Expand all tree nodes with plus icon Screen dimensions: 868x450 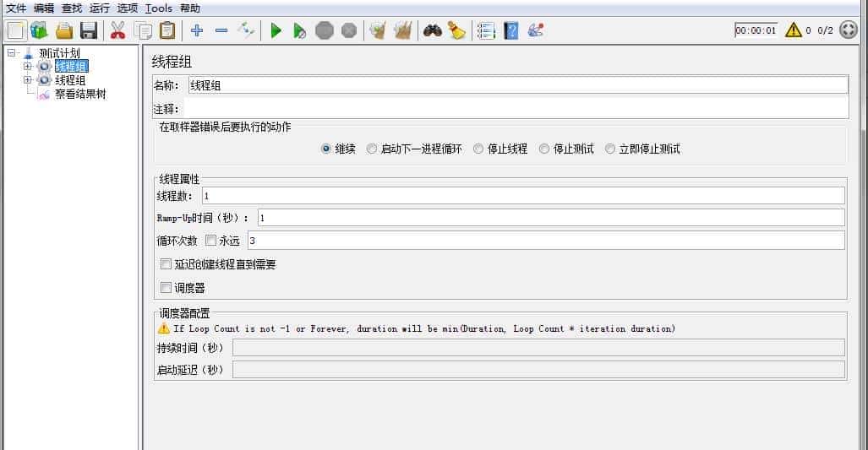(197, 30)
